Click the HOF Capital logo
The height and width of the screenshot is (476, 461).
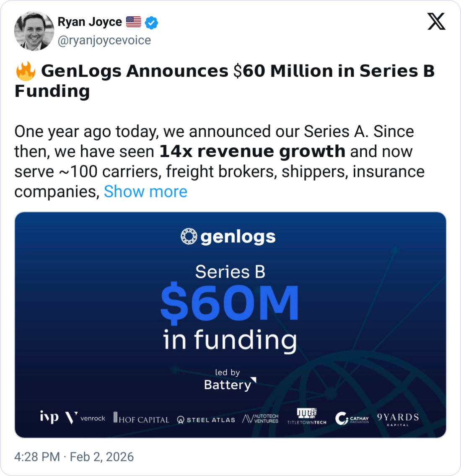click(x=141, y=418)
